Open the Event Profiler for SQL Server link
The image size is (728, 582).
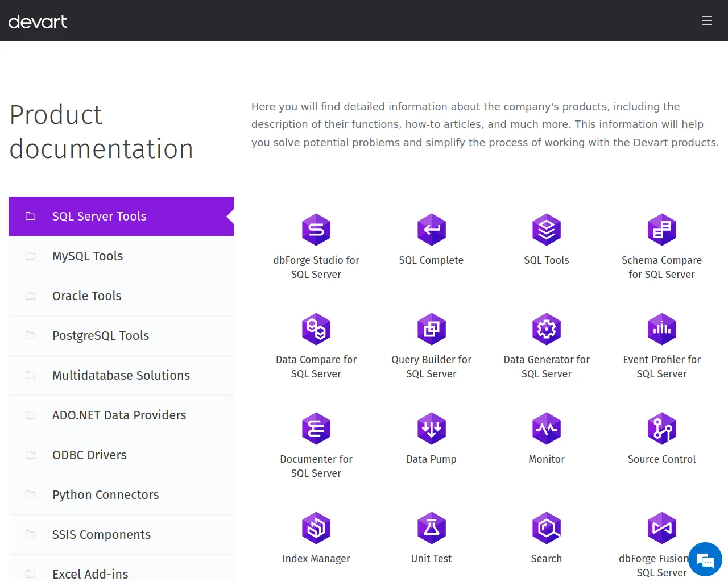[x=661, y=367]
